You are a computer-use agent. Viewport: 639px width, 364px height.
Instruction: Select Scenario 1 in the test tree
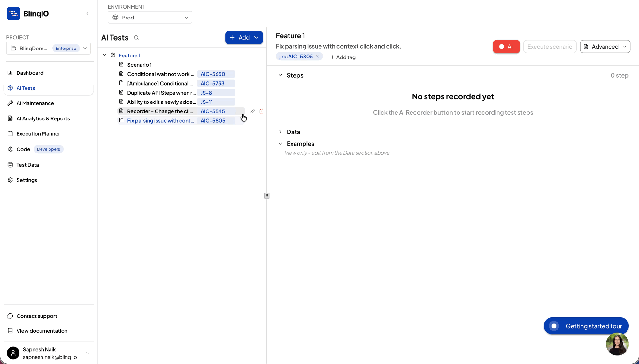click(x=139, y=64)
